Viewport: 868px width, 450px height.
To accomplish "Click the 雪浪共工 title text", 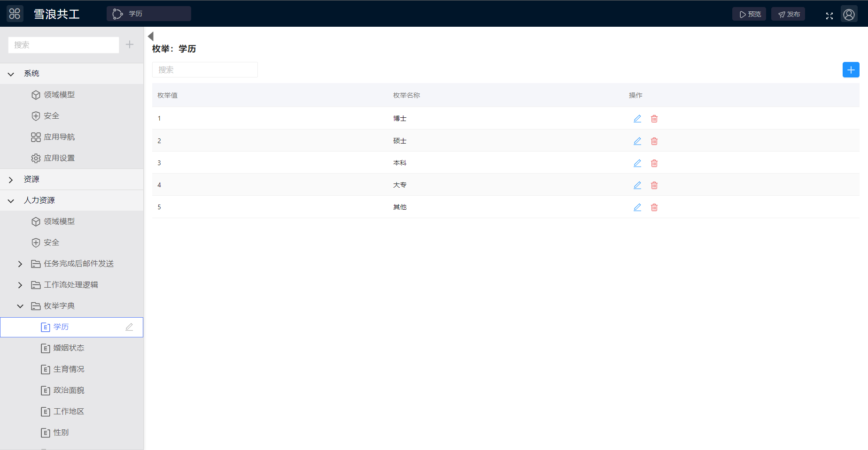I will (57, 14).
